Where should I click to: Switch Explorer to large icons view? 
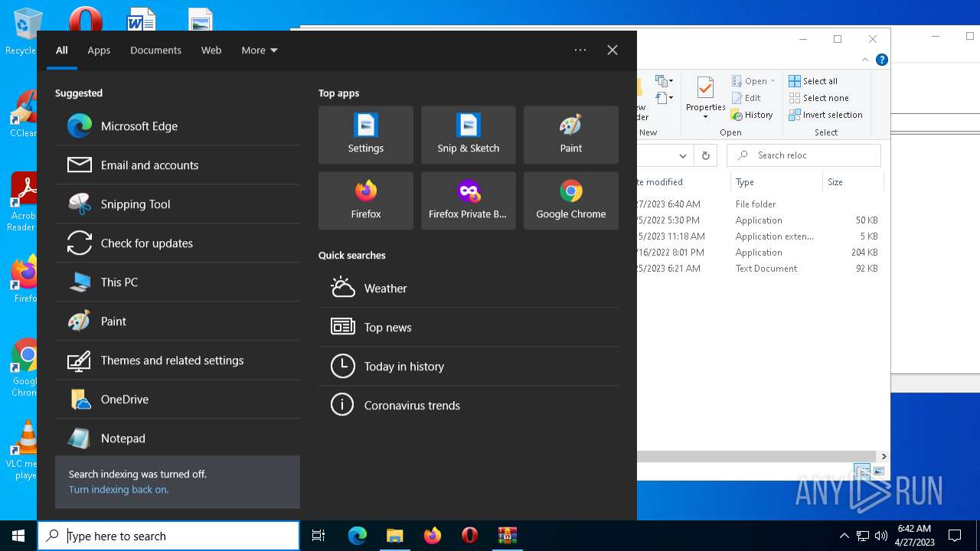[879, 471]
